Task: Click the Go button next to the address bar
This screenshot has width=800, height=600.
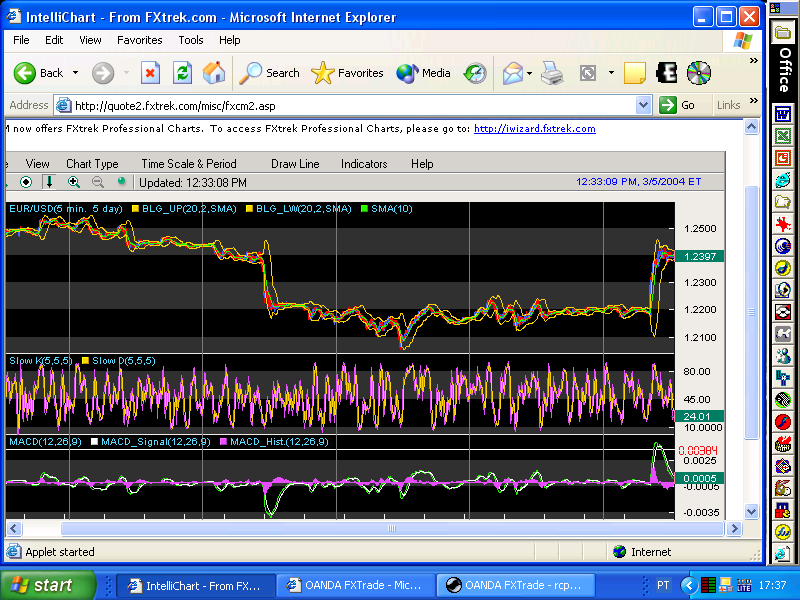Action: tap(677, 106)
